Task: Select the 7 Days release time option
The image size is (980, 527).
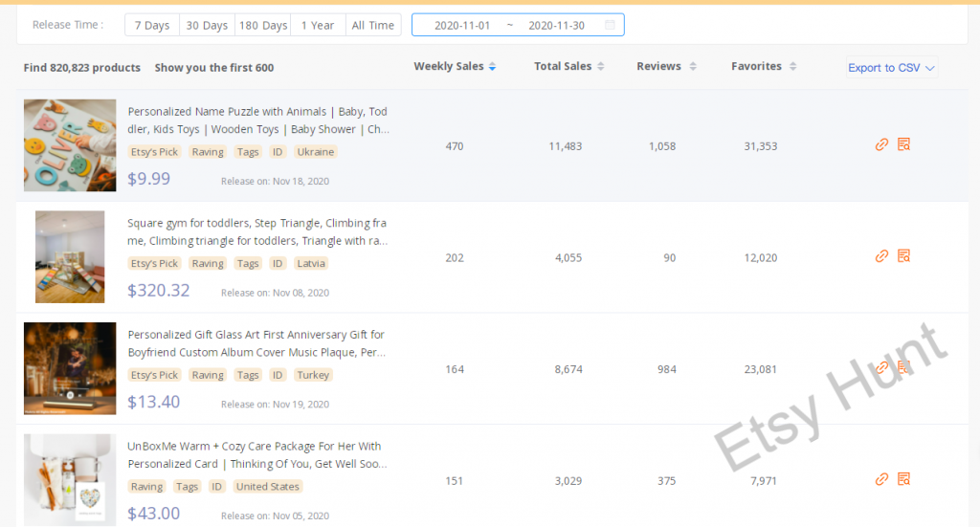Action: point(151,25)
